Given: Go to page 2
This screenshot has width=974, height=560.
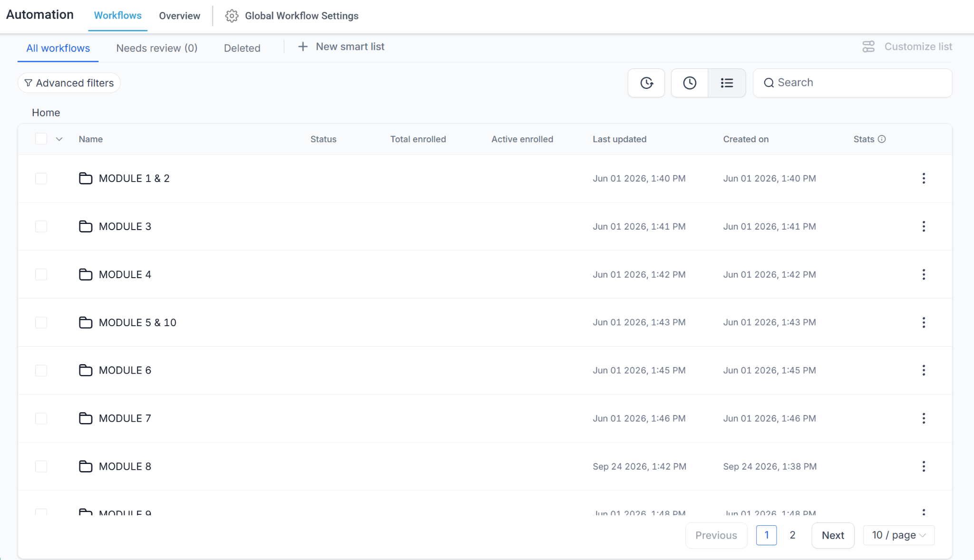Looking at the screenshot, I should point(792,535).
